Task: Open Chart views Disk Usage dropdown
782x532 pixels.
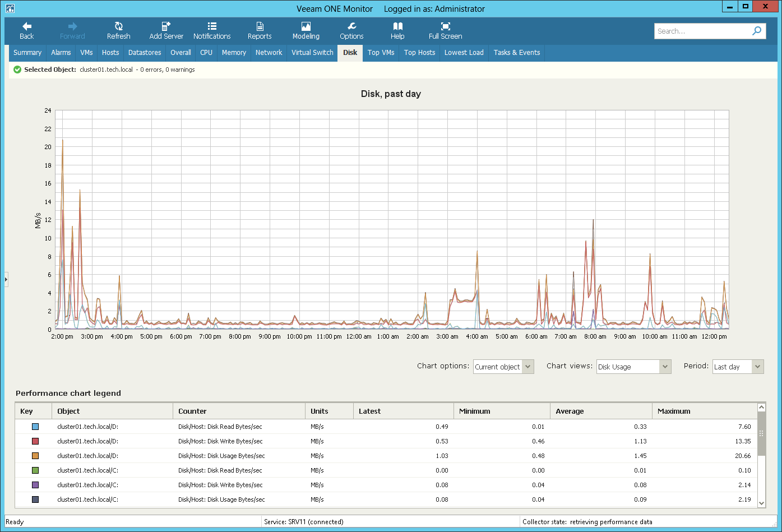Action: pos(633,367)
